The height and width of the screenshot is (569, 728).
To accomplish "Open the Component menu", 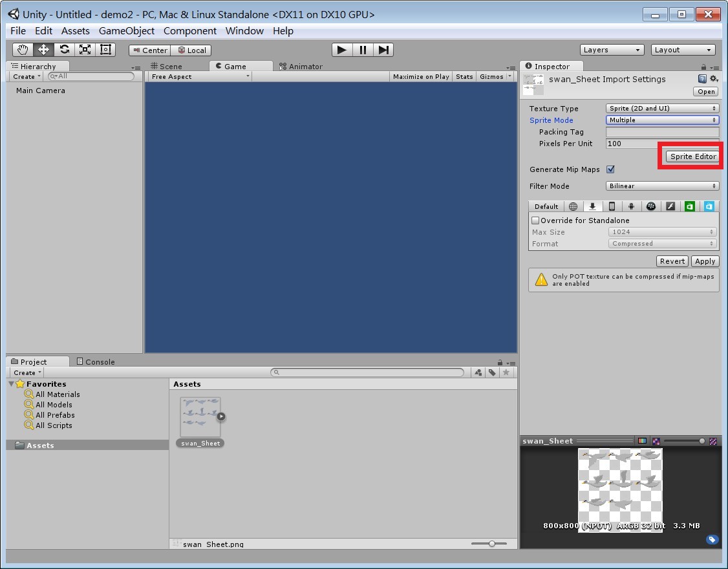I will coord(190,30).
